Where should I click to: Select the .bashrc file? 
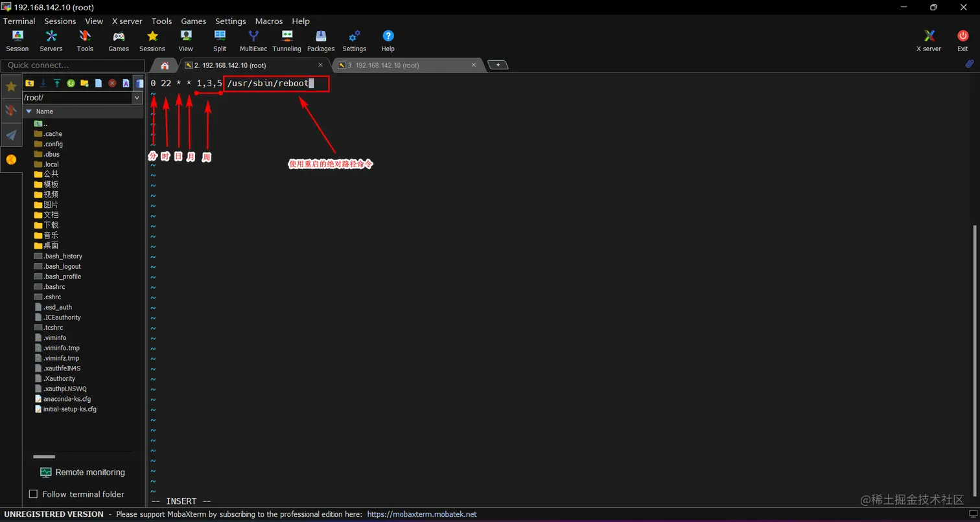tap(49, 287)
